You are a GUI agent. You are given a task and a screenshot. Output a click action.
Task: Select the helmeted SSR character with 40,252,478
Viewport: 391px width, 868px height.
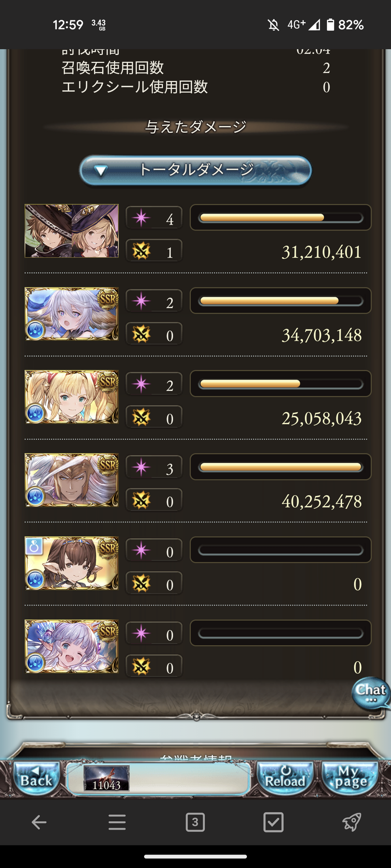coord(72,480)
